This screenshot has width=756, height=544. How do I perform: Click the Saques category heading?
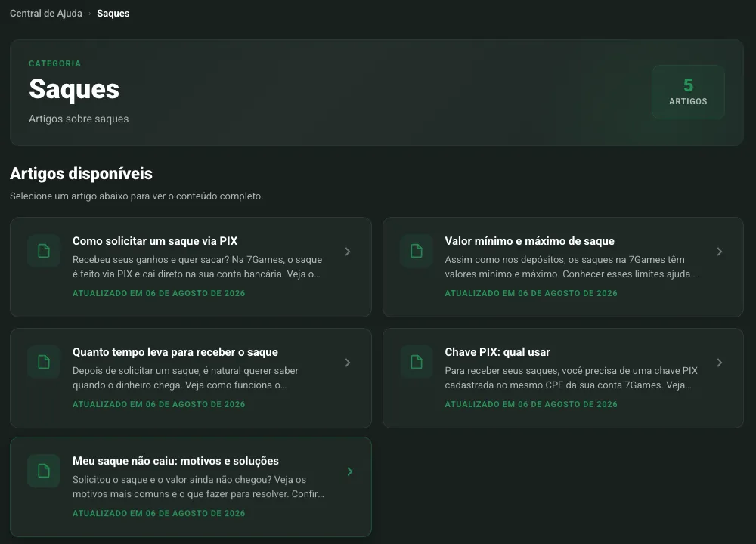pos(74,89)
